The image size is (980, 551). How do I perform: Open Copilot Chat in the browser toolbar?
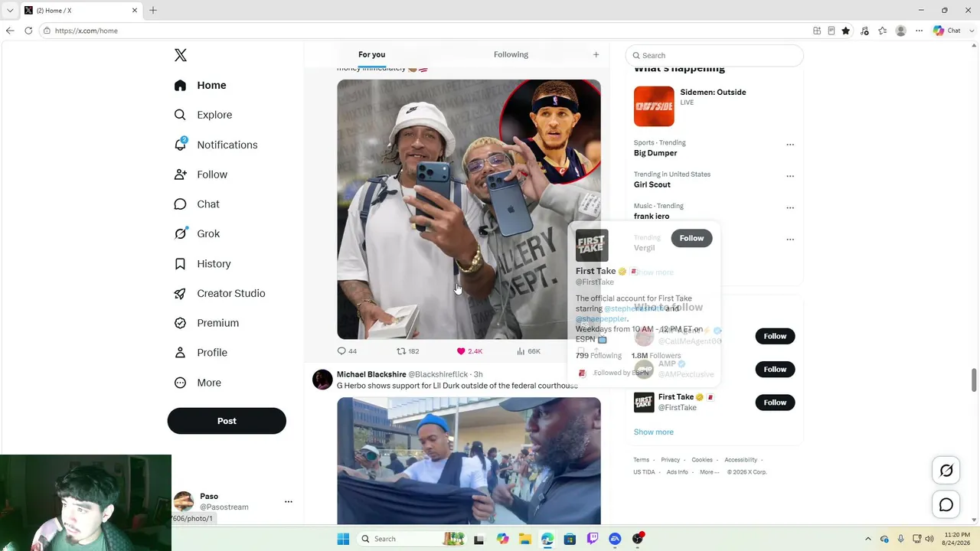tap(947, 31)
